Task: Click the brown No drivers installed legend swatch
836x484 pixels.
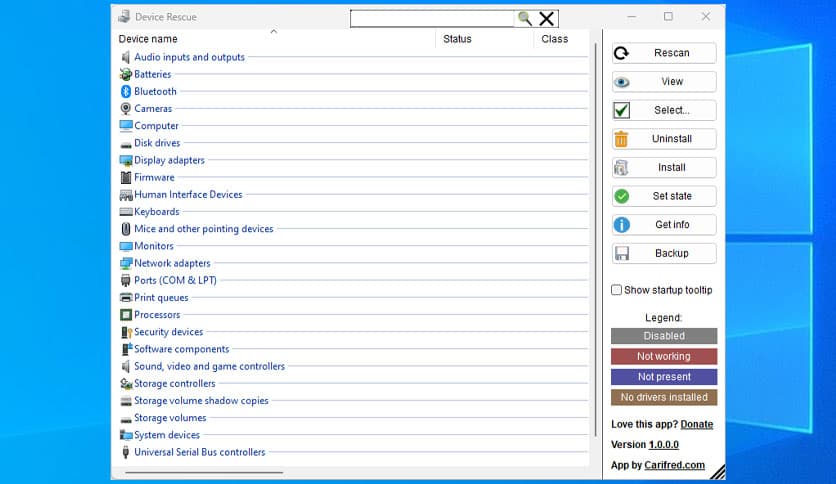Action: click(664, 397)
